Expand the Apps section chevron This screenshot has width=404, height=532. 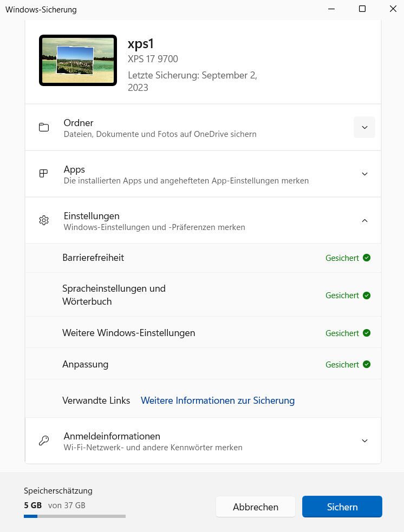point(364,174)
